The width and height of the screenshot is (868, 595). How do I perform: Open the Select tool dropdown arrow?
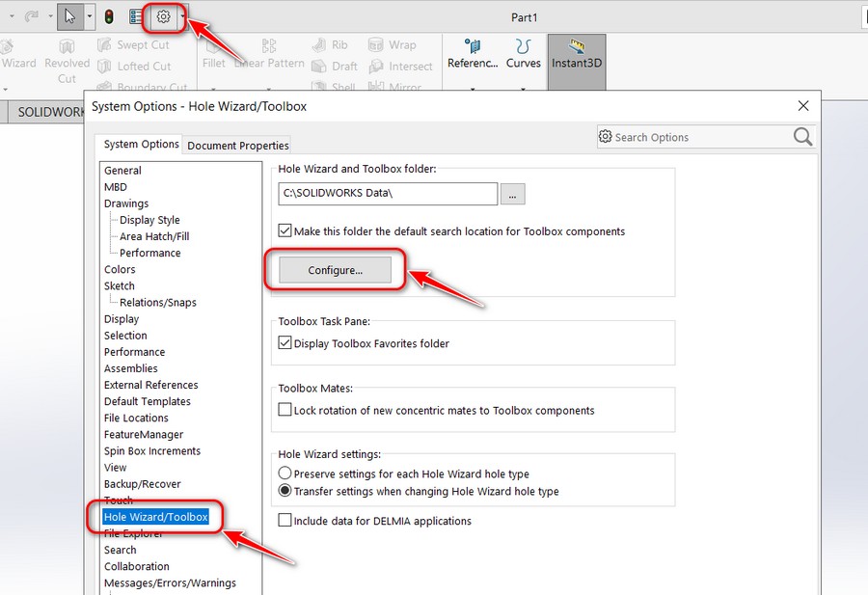[89, 16]
